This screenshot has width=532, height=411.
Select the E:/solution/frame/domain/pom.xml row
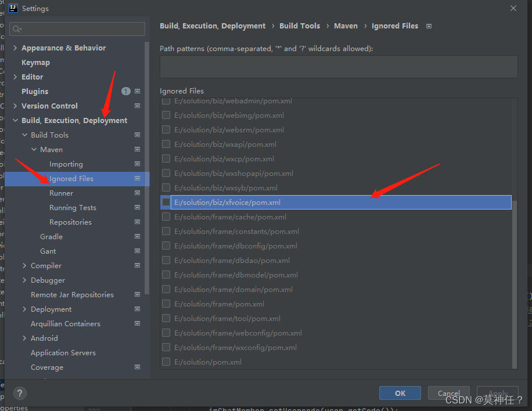[336, 290]
